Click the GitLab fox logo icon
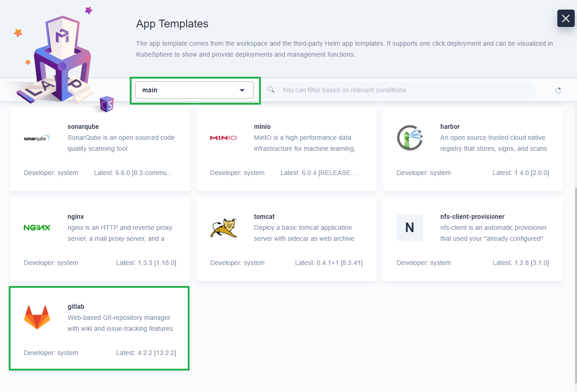This screenshot has height=392, width=577. click(x=37, y=318)
